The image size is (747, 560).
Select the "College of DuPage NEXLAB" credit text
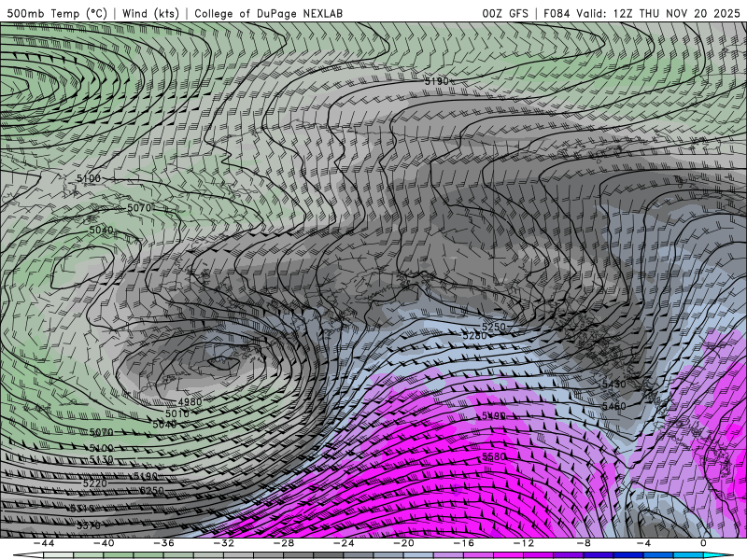268,13
